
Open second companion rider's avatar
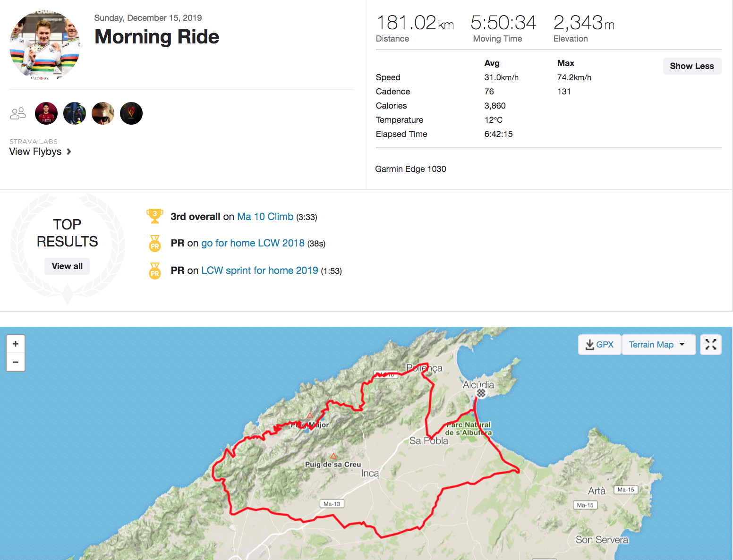(x=75, y=113)
